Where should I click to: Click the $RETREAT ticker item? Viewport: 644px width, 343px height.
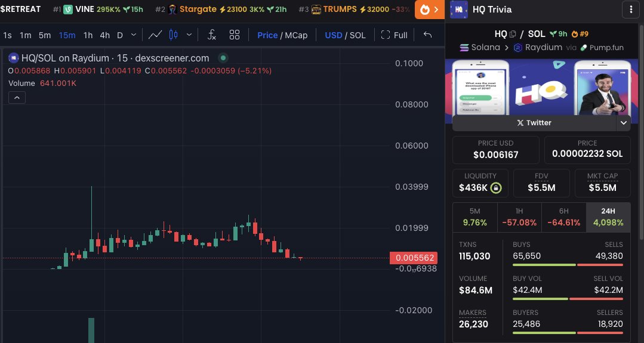tap(20, 9)
